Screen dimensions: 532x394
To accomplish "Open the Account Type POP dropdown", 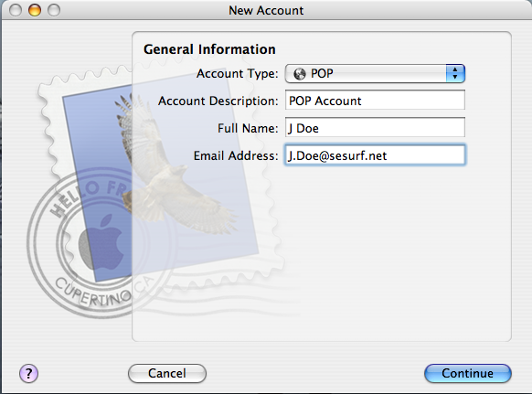I will coord(375,74).
